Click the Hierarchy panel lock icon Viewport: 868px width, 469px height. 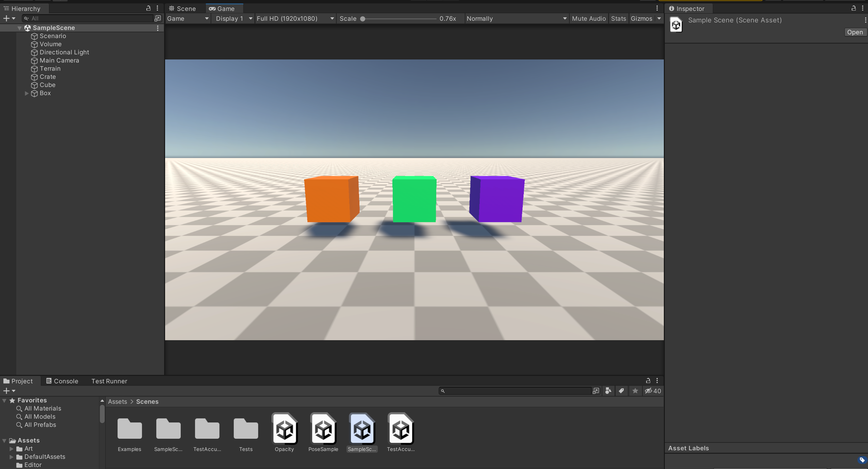pos(148,8)
